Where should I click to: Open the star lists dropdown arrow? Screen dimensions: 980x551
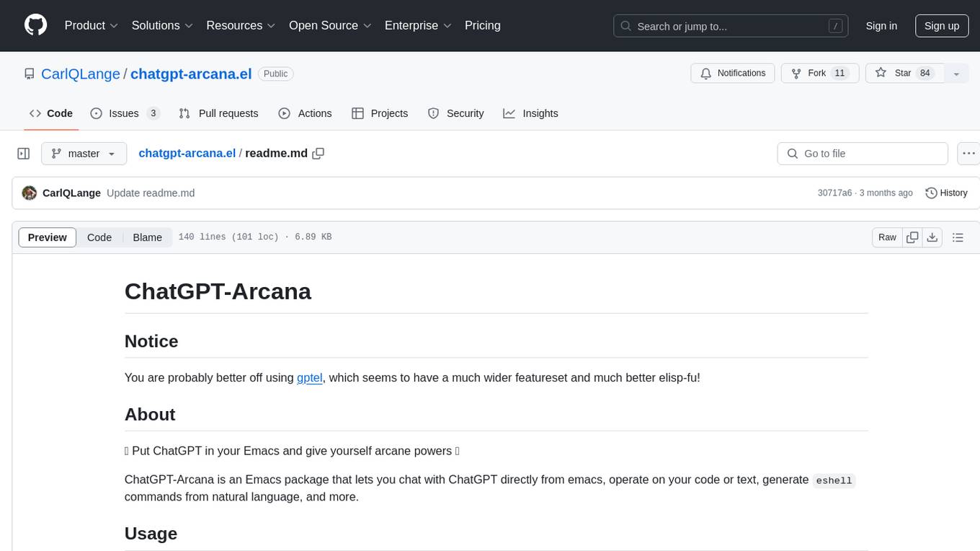[956, 74]
